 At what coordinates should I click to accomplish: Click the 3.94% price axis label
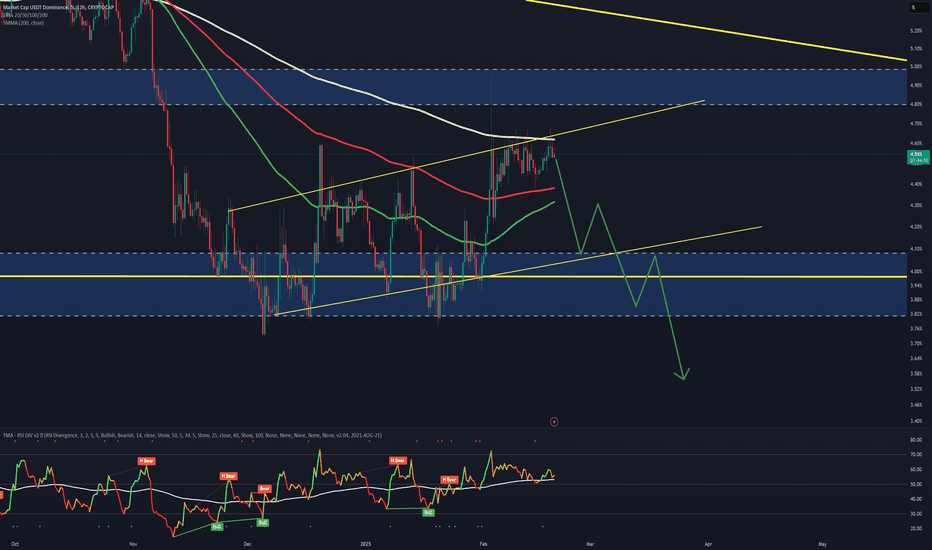(916, 285)
